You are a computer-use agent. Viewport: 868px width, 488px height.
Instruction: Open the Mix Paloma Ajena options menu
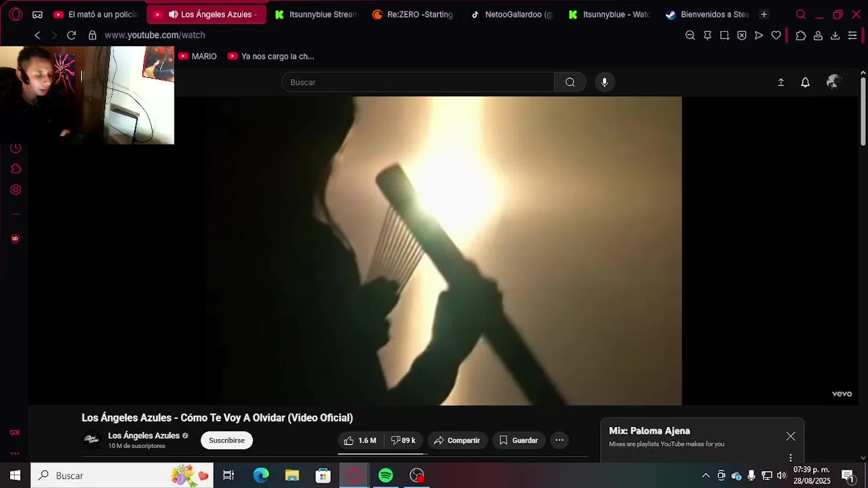791,457
